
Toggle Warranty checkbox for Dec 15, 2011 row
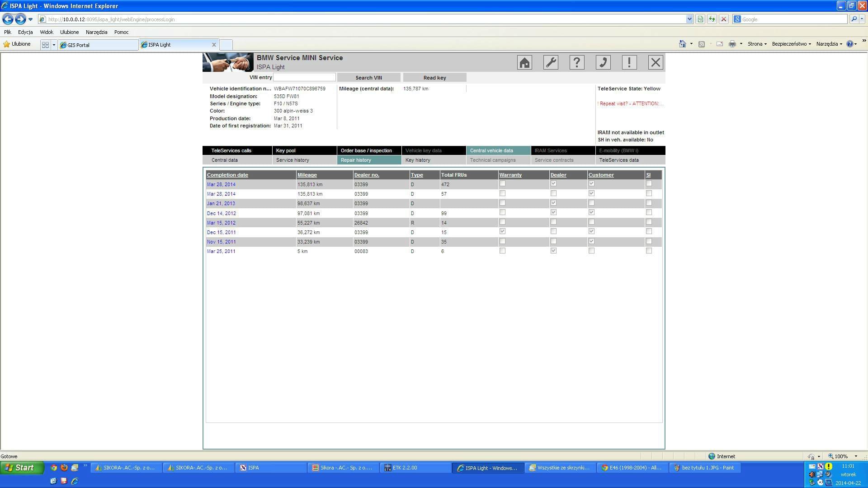[x=502, y=231]
